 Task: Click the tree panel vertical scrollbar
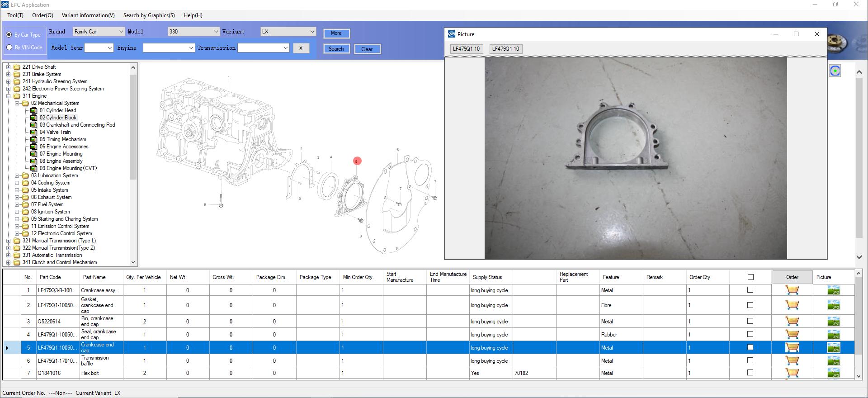(x=133, y=127)
